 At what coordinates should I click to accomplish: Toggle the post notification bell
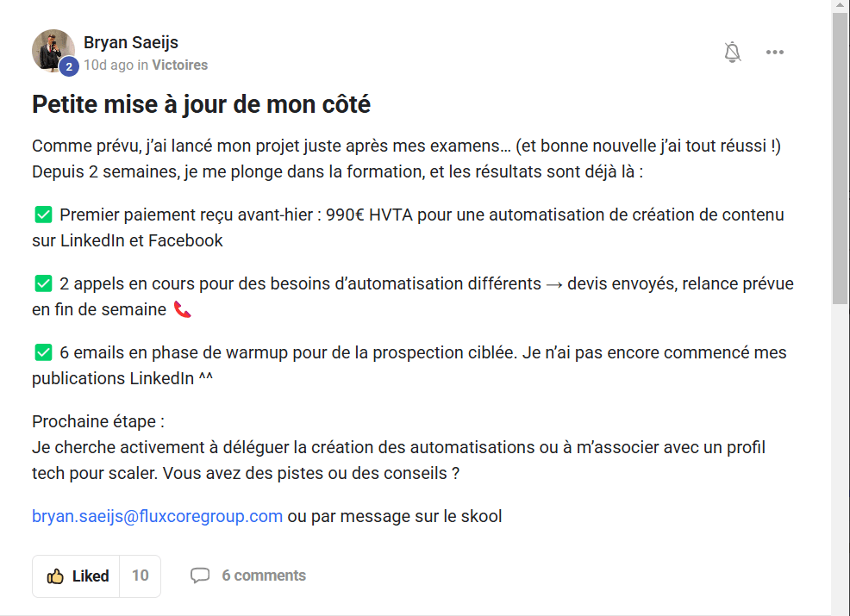733,53
